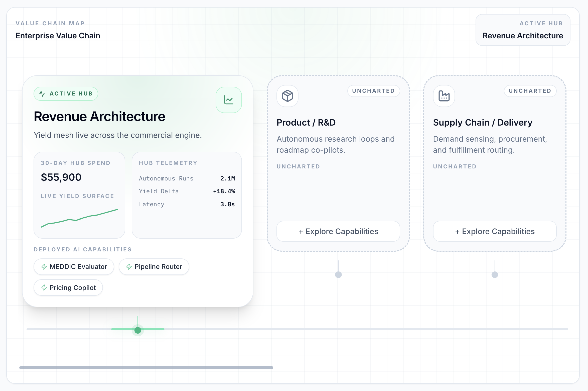The height and width of the screenshot is (391, 588).
Task: Explore Capabilities for Supply Chain / Delivery
Action: coord(495,231)
